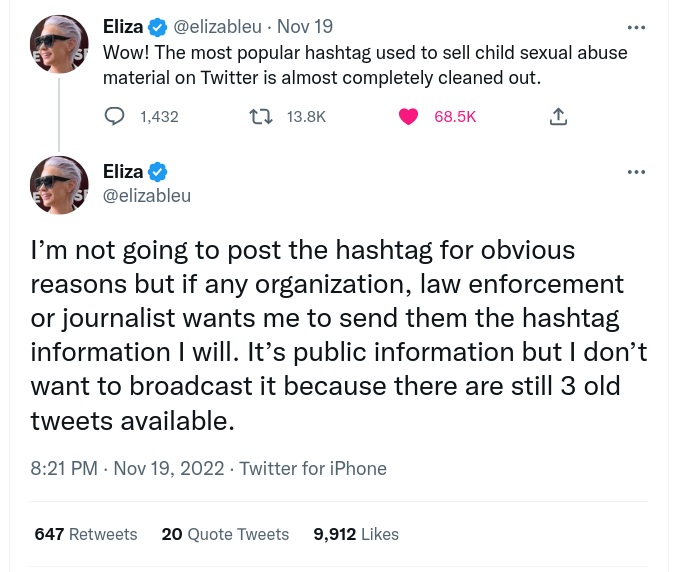
Task: Click the verified badge in second tweet
Action: 157,172
